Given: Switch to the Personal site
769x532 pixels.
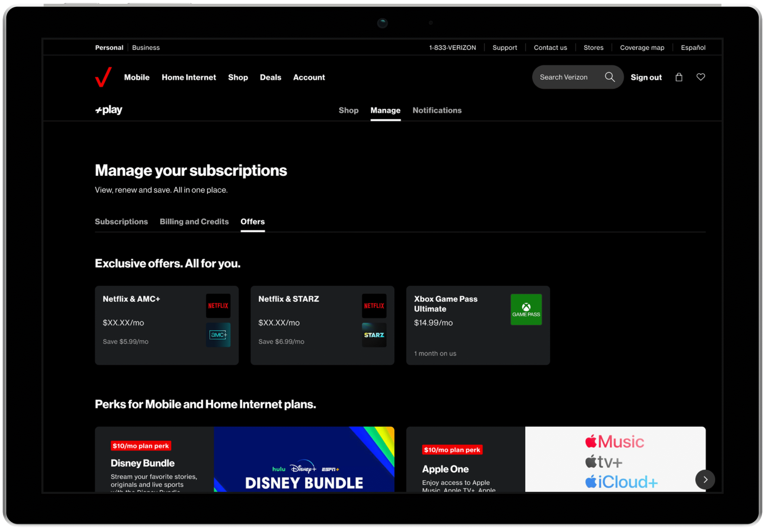Looking at the screenshot, I should point(109,48).
